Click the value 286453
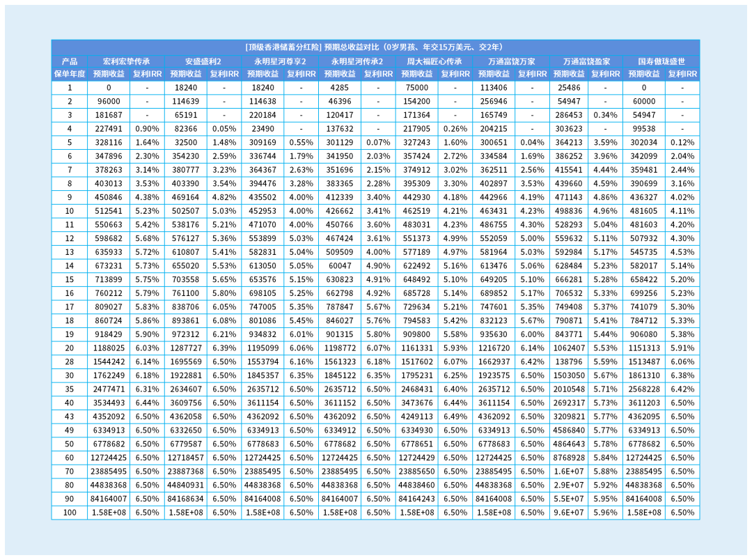The width and height of the screenshot is (752, 560). coord(570,115)
